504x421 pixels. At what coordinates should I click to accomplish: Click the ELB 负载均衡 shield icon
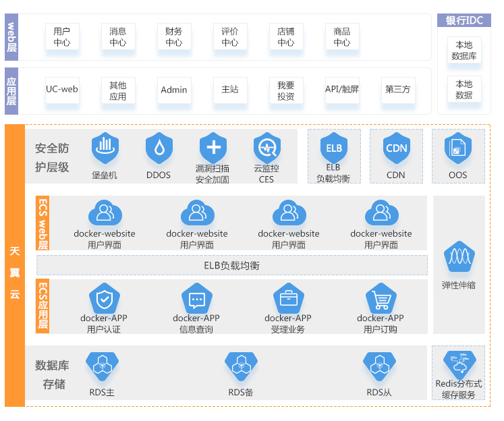(334, 148)
